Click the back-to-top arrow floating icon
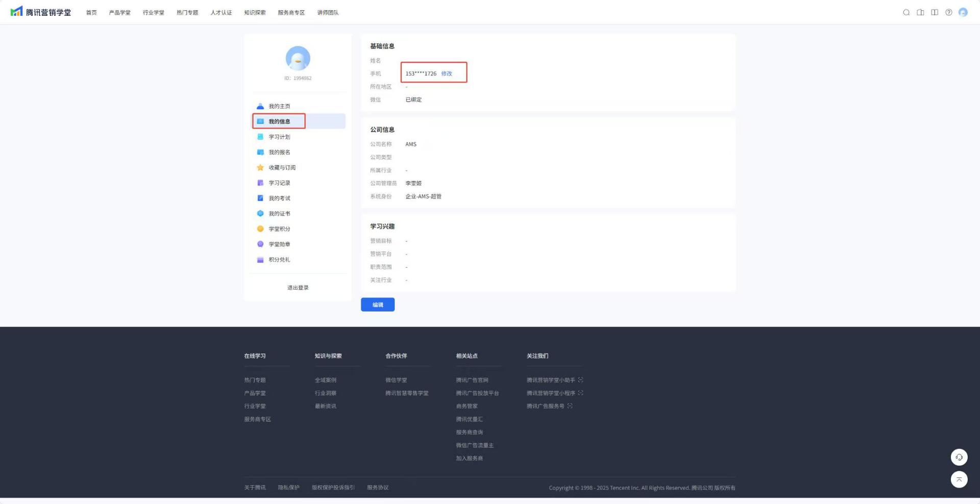This screenshot has width=980, height=504. click(x=959, y=479)
